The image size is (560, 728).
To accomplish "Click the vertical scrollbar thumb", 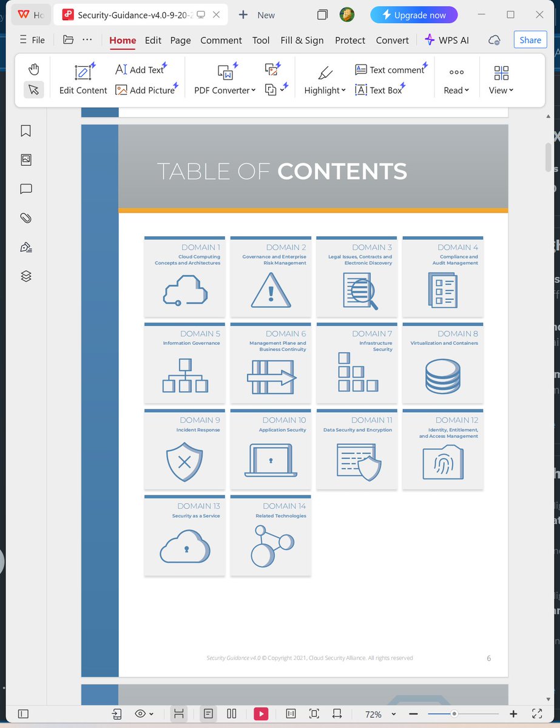I will point(548,157).
